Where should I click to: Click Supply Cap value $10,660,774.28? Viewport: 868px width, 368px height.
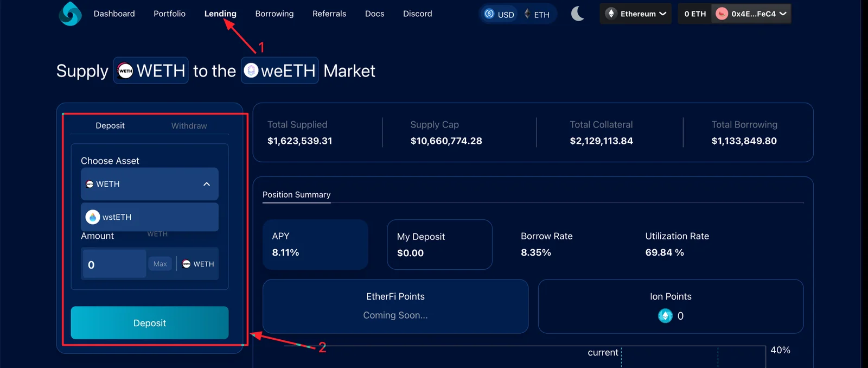tap(446, 141)
